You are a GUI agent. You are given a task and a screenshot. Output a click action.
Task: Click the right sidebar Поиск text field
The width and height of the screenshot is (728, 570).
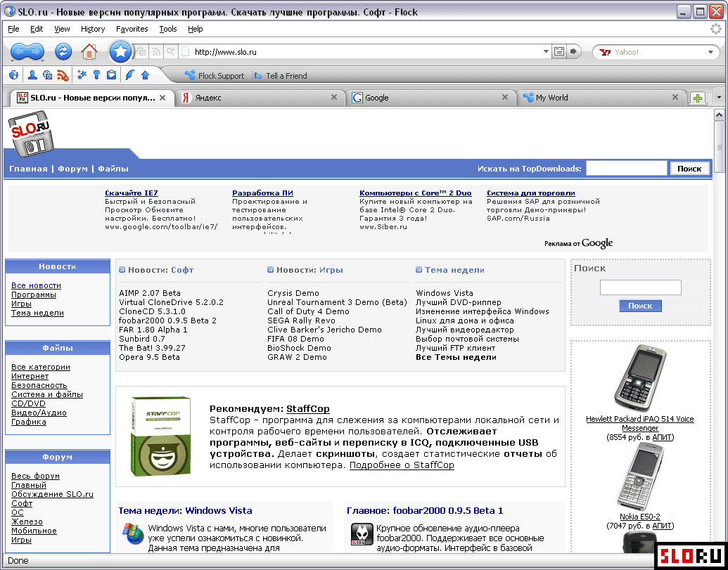640,287
